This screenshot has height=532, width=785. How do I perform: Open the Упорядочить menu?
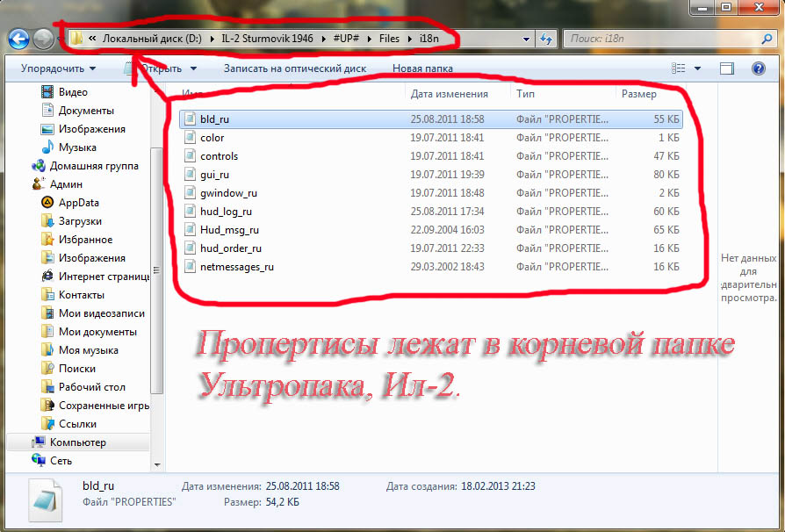click(x=58, y=68)
